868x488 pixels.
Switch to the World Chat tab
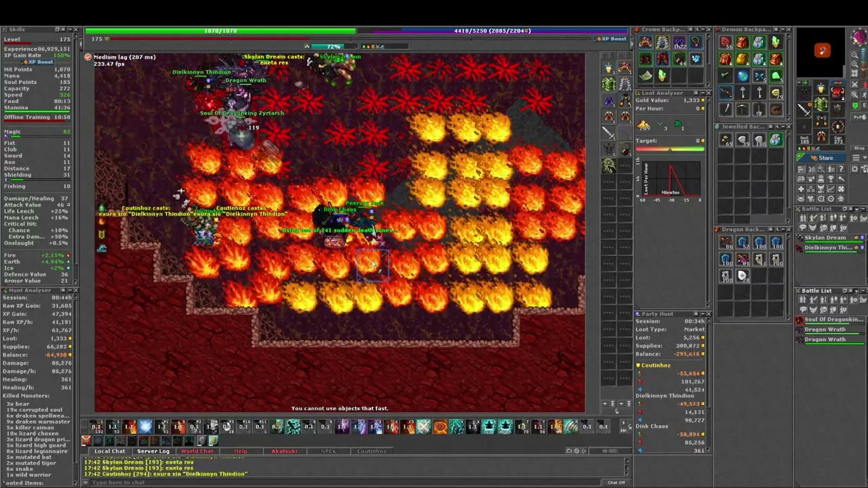197,451
